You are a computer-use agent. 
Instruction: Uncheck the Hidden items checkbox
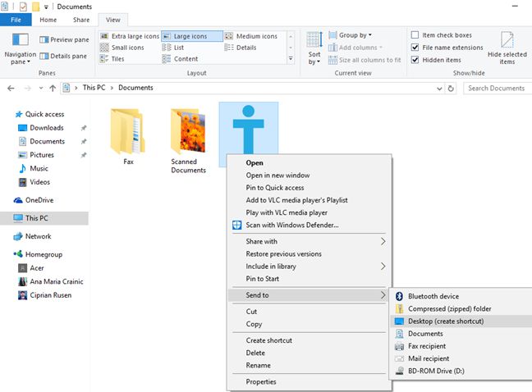[415, 60]
